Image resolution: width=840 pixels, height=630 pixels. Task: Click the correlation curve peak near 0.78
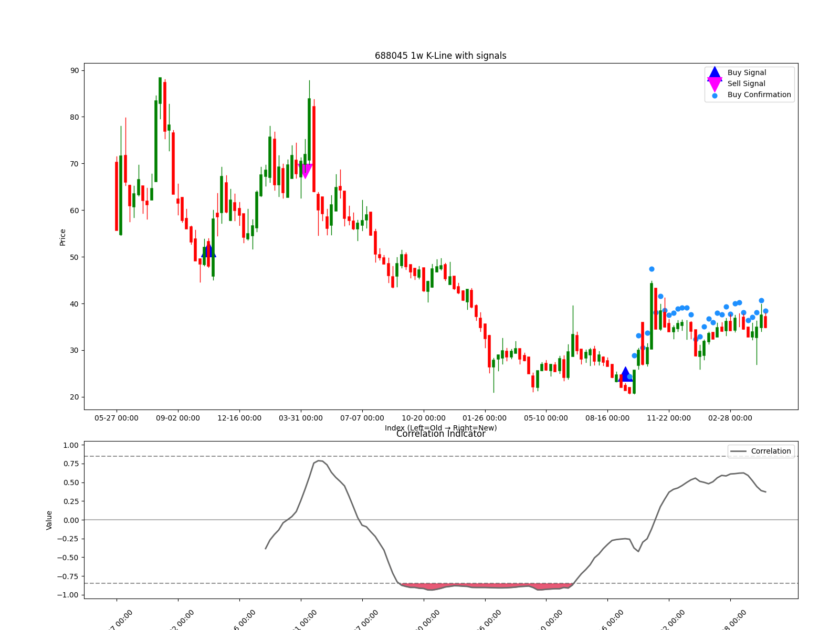(319, 461)
